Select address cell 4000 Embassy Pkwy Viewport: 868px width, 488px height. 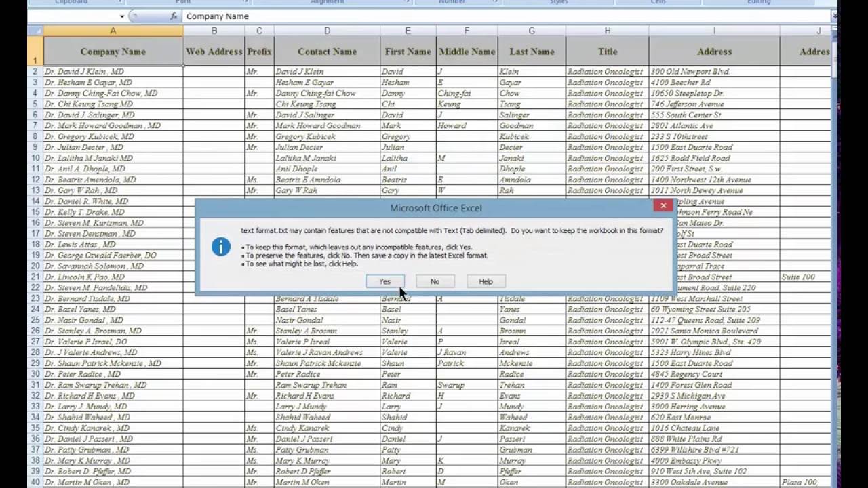pyautogui.click(x=714, y=460)
